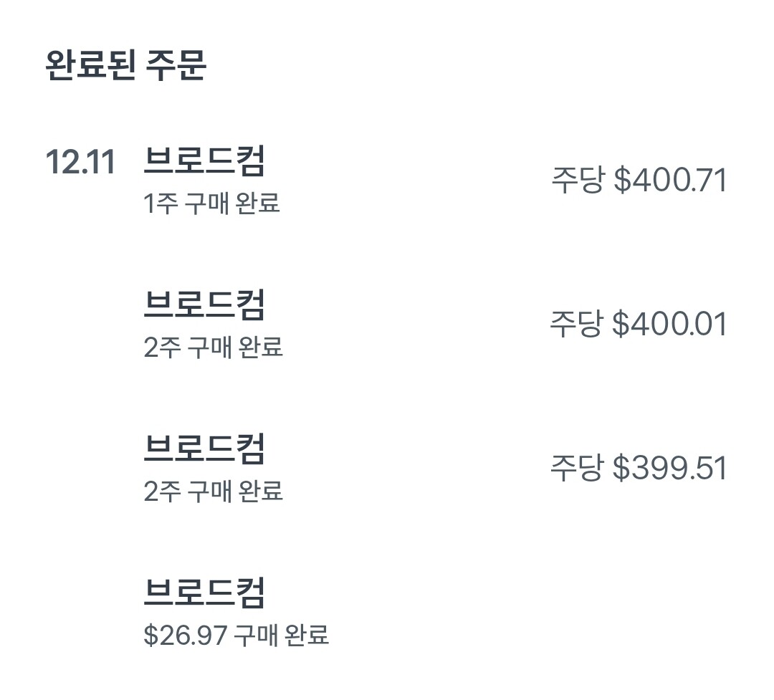Click the 주당 label beside $400.71
The width and height of the screenshot is (774, 700).
[x=577, y=181]
